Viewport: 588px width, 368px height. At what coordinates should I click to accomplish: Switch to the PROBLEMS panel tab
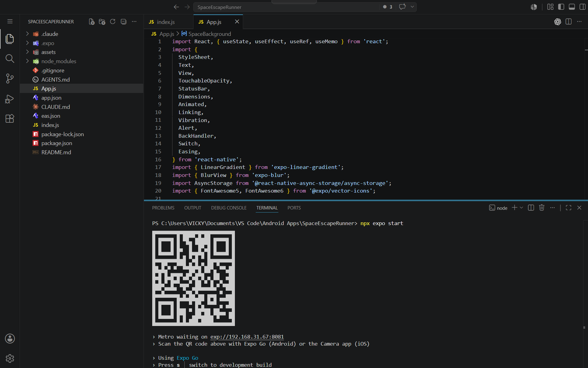tap(163, 208)
